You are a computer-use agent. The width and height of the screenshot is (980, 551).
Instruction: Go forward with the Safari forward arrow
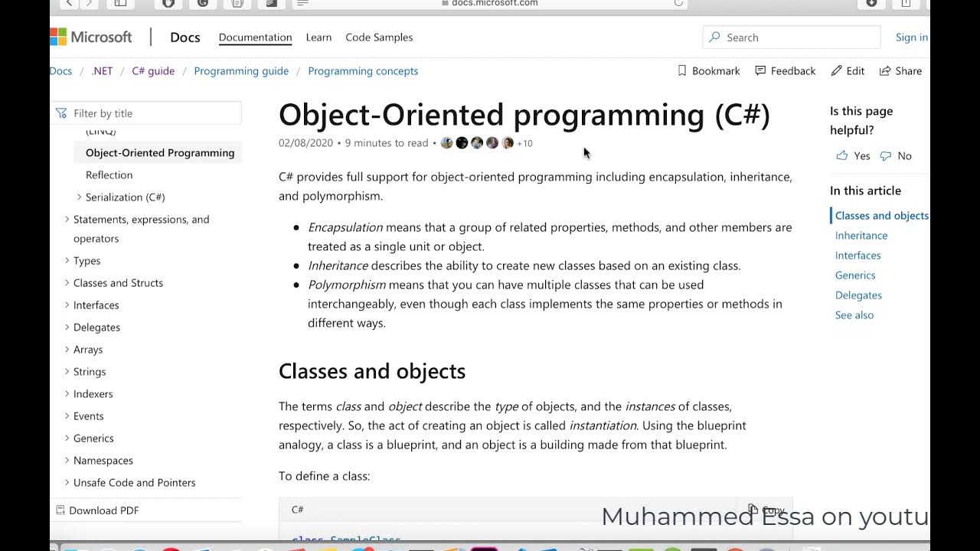88,3
